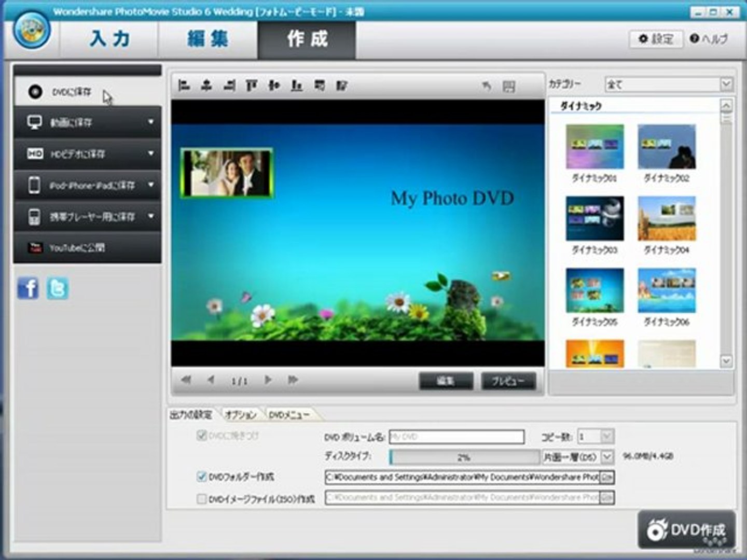Click the "1/1" page indicator text
Viewport: 747px width, 560px height.
(239, 381)
